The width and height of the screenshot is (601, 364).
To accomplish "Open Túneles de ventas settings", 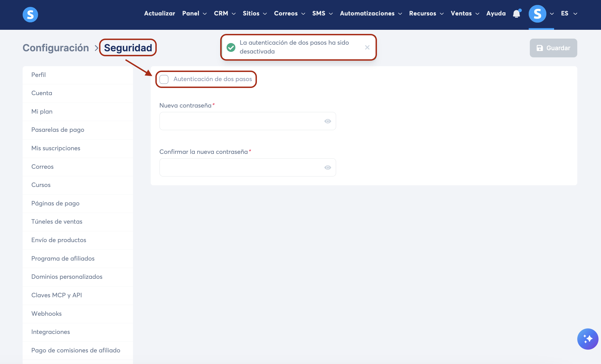I will (78, 222).
